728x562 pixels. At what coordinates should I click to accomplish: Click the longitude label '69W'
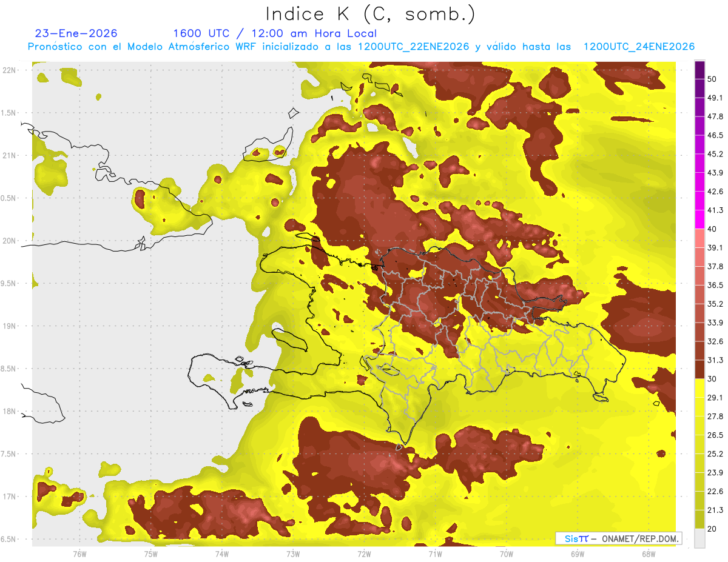577,554
